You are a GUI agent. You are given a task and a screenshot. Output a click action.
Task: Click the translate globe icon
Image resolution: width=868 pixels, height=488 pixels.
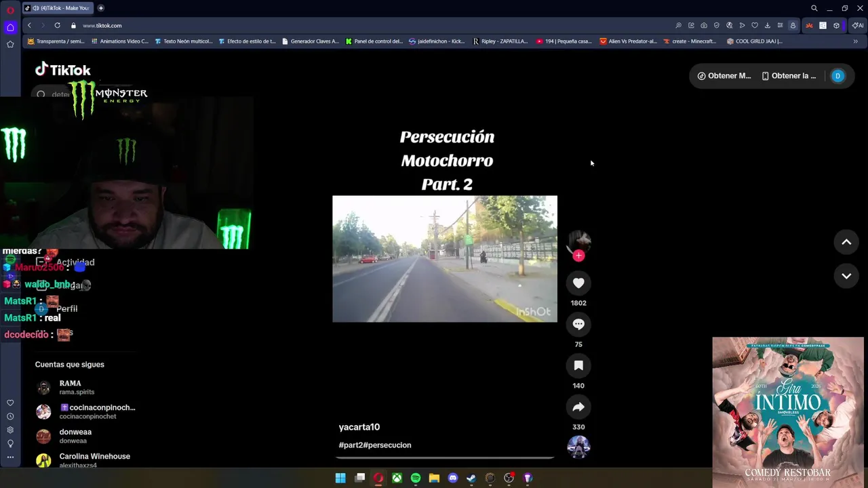pos(729,26)
